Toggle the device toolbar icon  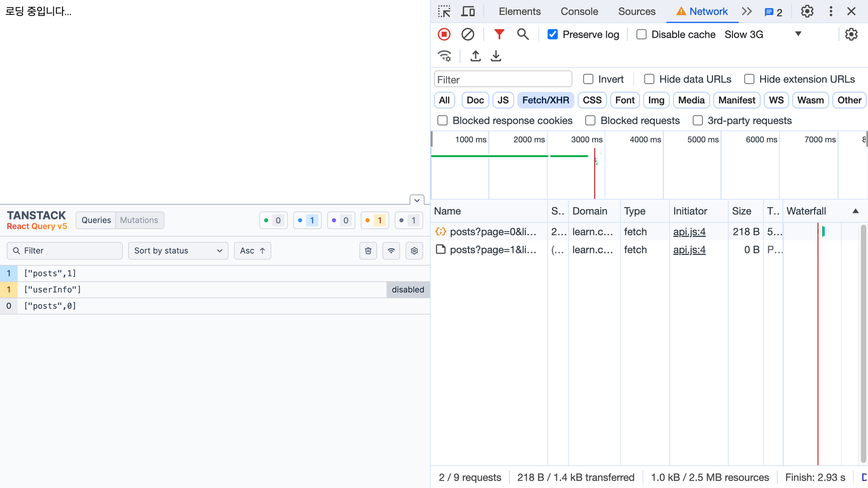[x=467, y=11]
